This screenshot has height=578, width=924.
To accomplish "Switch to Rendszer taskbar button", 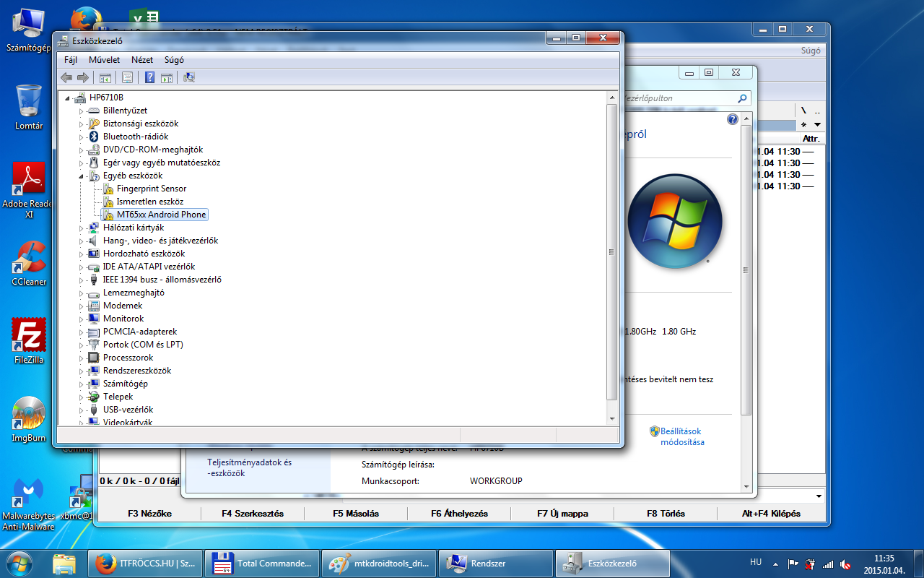I will point(494,563).
